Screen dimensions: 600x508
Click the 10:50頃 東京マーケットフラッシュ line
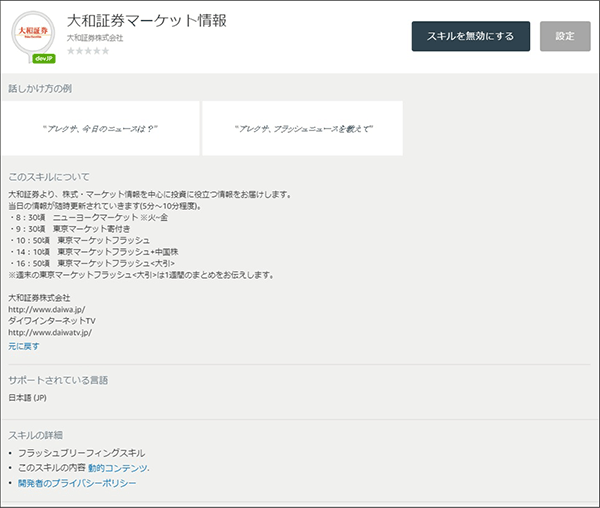tap(80, 241)
